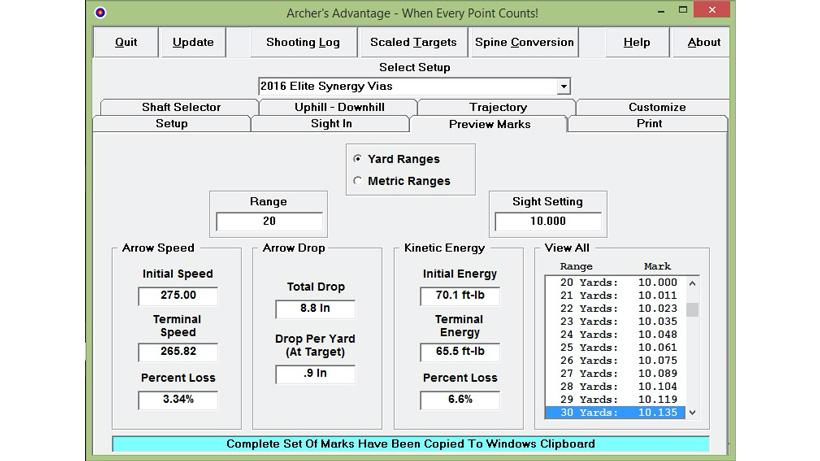Click the Terminal Speed field 265.82

point(178,352)
